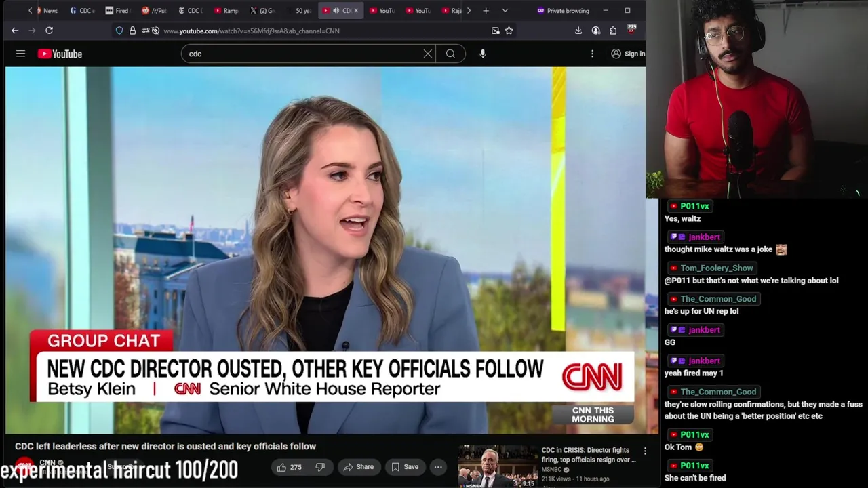Switch to the Ramp YouTube tab

click(x=226, y=11)
